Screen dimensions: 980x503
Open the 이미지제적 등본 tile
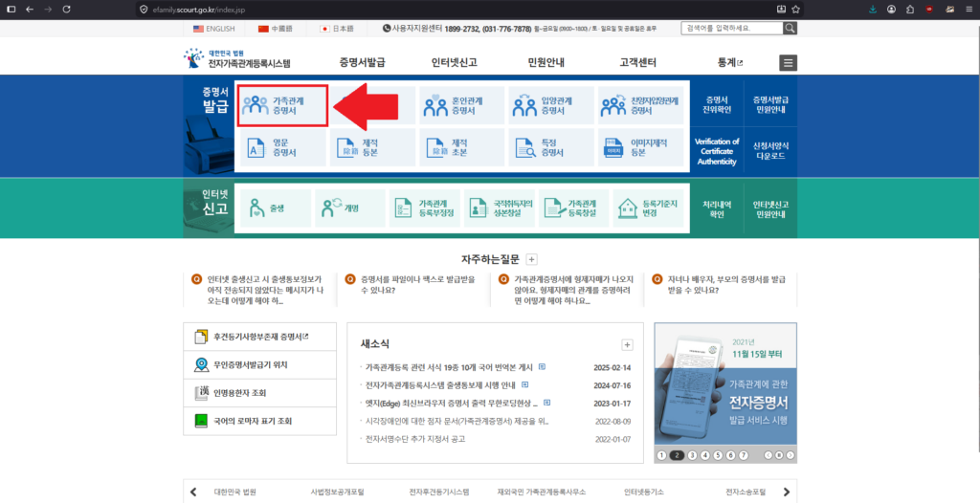640,147
